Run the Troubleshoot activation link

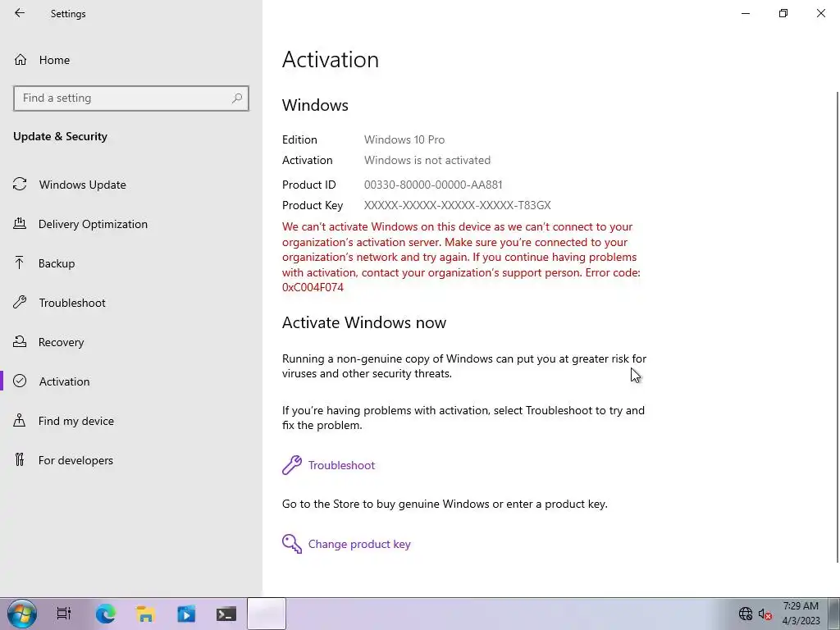[x=341, y=465]
